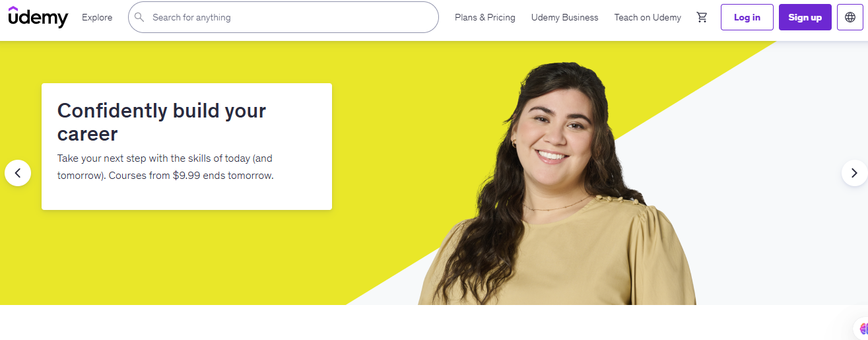Viewport: 868px width, 340px height.
Task: Select Teach on Udemy in header
Action: (x=648, y=17)
